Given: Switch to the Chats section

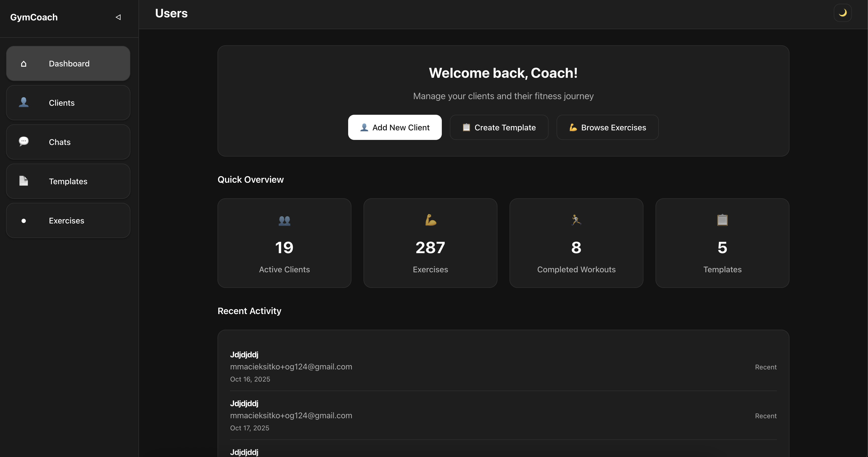Looking at the screenshot, I should click(68, 142).
